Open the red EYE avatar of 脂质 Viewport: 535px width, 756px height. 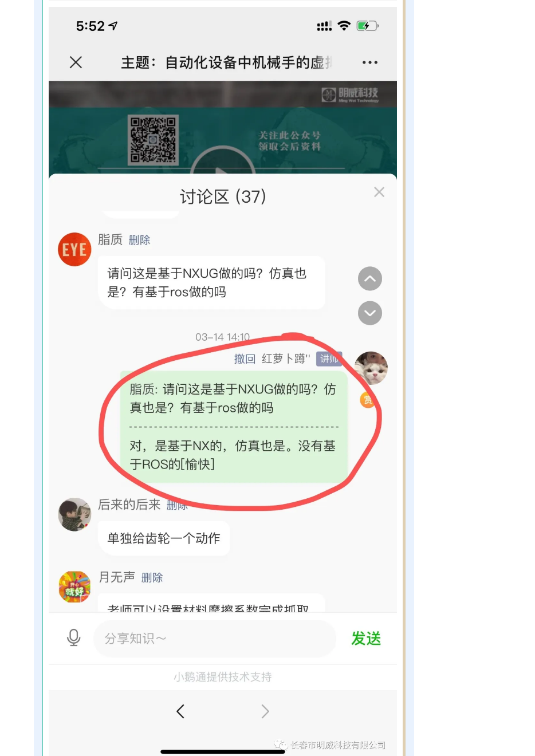click(x=74, y=250)
